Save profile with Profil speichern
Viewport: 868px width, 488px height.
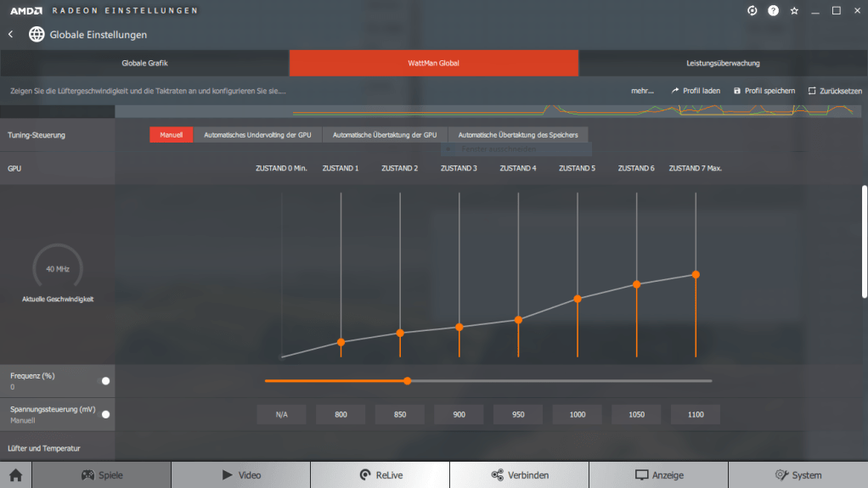click(x=764, y=91)
